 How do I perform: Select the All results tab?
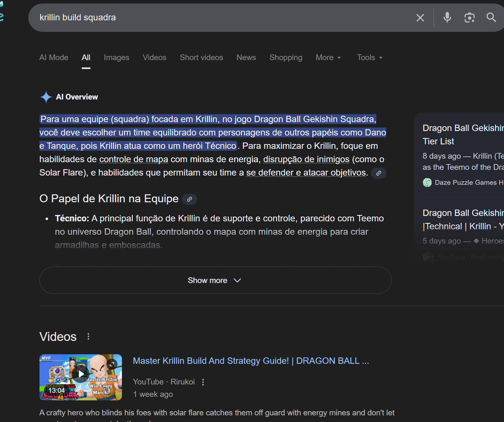click(86, 58)
